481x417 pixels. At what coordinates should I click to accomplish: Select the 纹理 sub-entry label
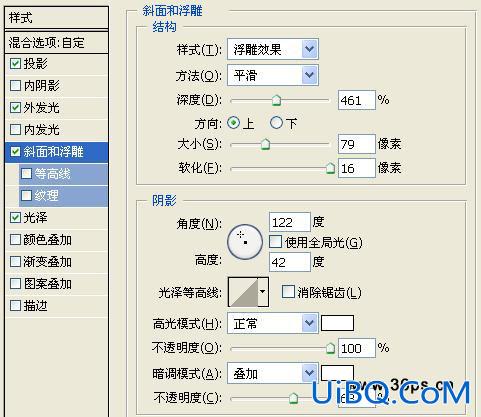(x=47, y=196)
